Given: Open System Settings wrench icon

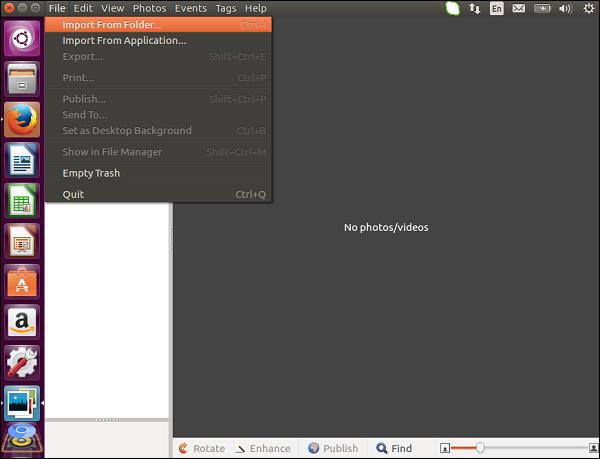Looking at the screenshot, I should point(21,362).
